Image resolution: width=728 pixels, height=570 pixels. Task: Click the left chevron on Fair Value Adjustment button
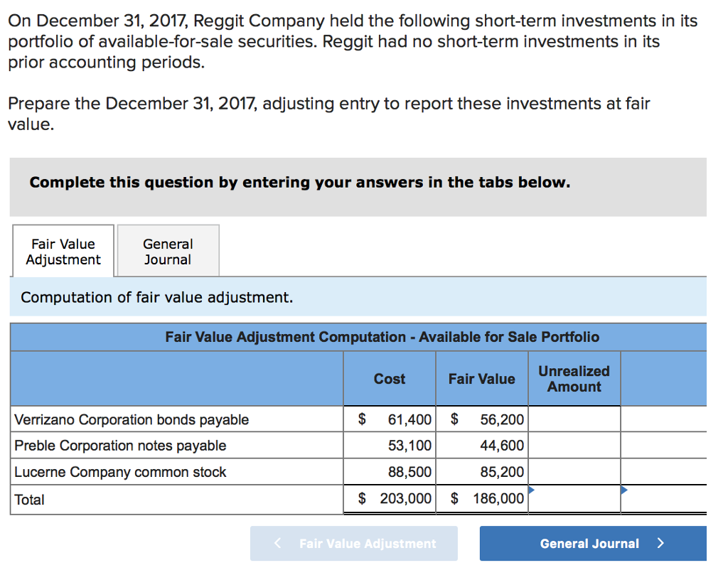point(277,544)
